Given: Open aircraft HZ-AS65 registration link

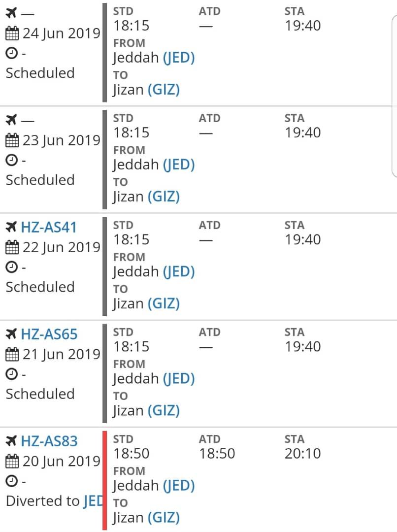Looking at the screenshot, I should tap(49, 334).
